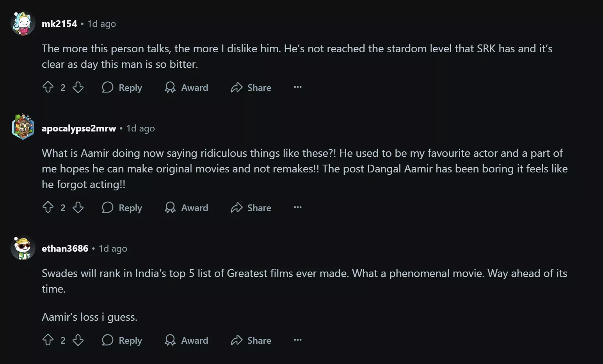
Task: Open more options for mk2154's comment
Action: (x=298, y=87)
